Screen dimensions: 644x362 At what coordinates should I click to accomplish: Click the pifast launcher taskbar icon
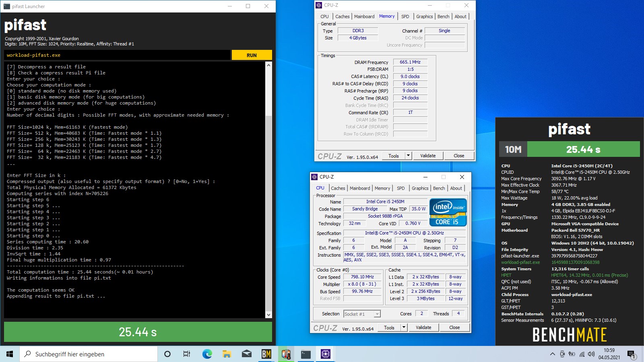tap(286, 354)
